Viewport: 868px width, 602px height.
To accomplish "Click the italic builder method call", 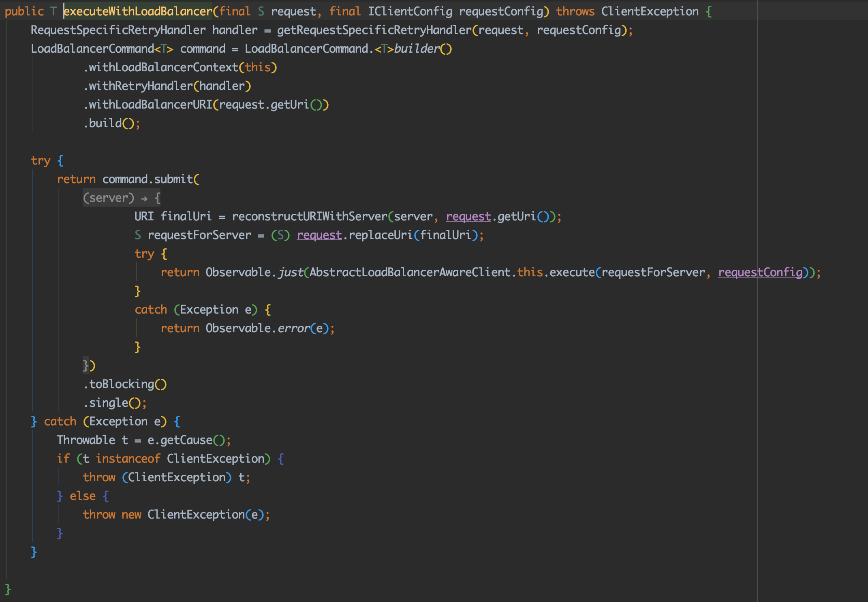I will pyautogui.click(x=417, y=49).
